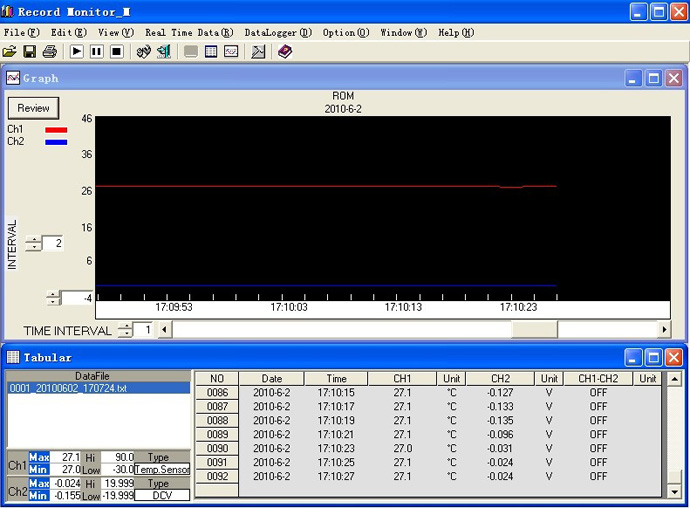This screenshot has width=690, height=508.
Task: Start recording with the Play button
Action: 77,51
